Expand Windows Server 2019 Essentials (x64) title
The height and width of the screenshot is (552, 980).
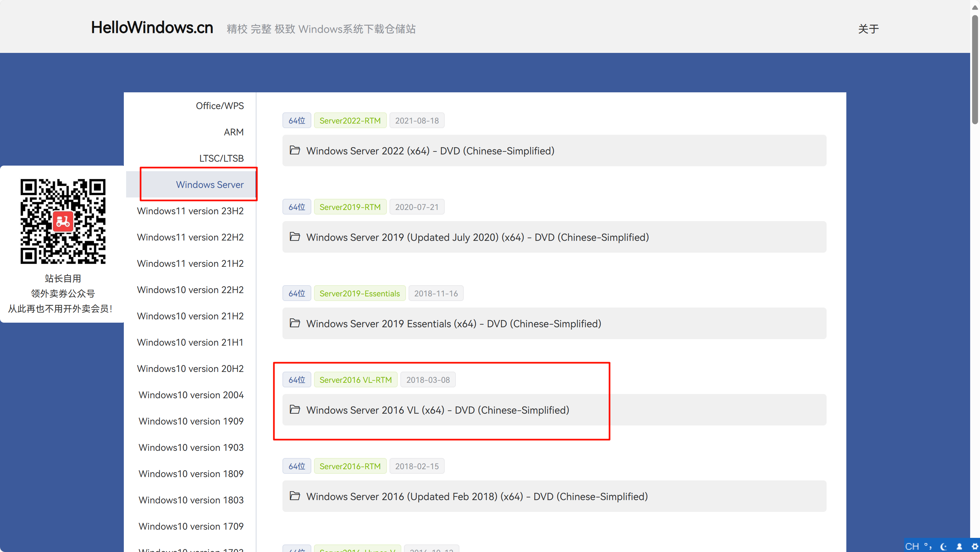[x=454, y=324]
